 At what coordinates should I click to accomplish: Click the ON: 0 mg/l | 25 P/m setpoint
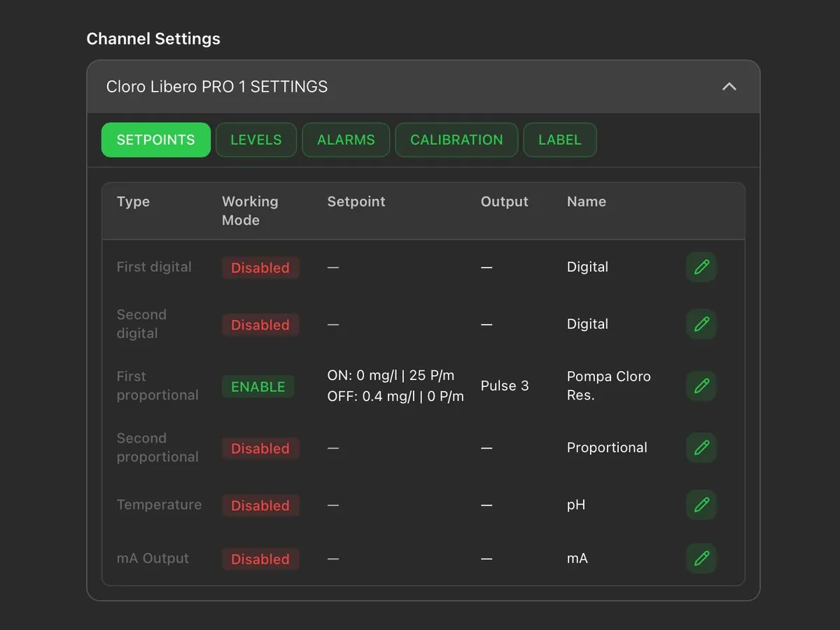[391, 375]
